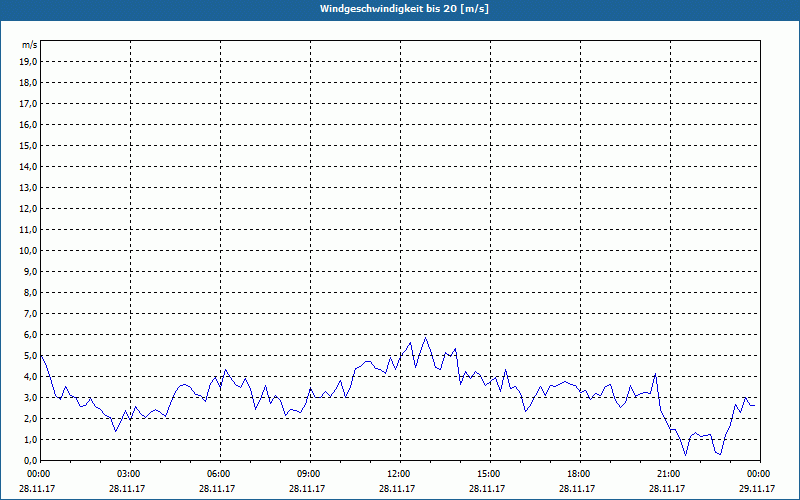This screenshot has height=500, width=800.
Task: Click the 03:00 time label
Action: coord(129,474)
